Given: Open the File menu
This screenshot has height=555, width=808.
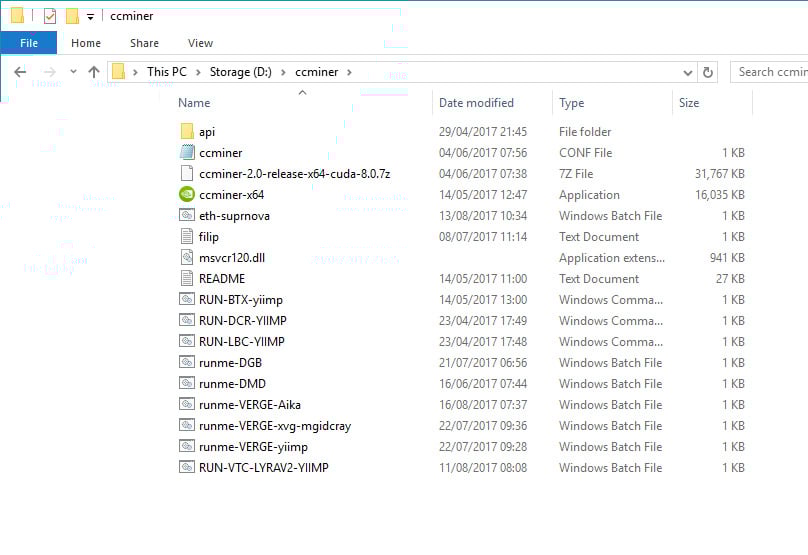Looking at the screenshot, I should pyautogui.click(x=29, y=43).
